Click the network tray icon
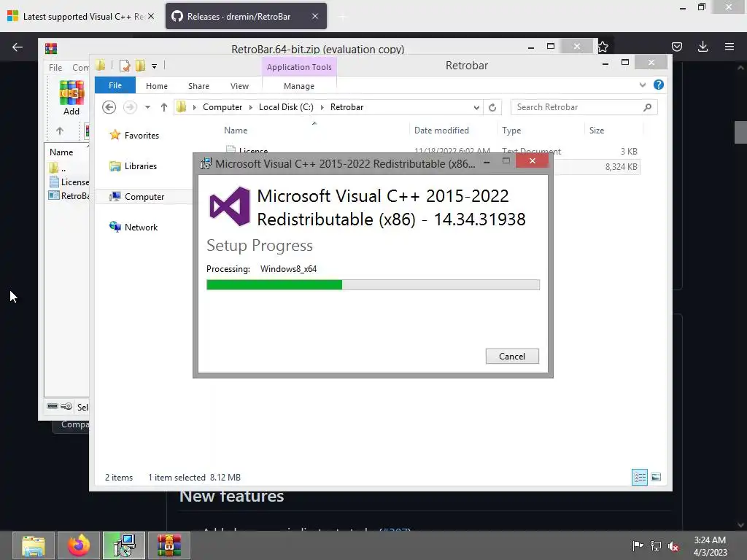 [656, 545]
